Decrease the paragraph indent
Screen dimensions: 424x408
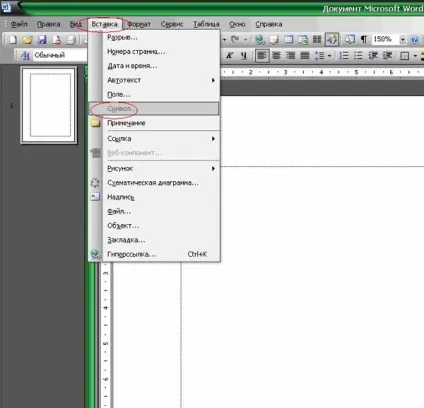point(373,56)
